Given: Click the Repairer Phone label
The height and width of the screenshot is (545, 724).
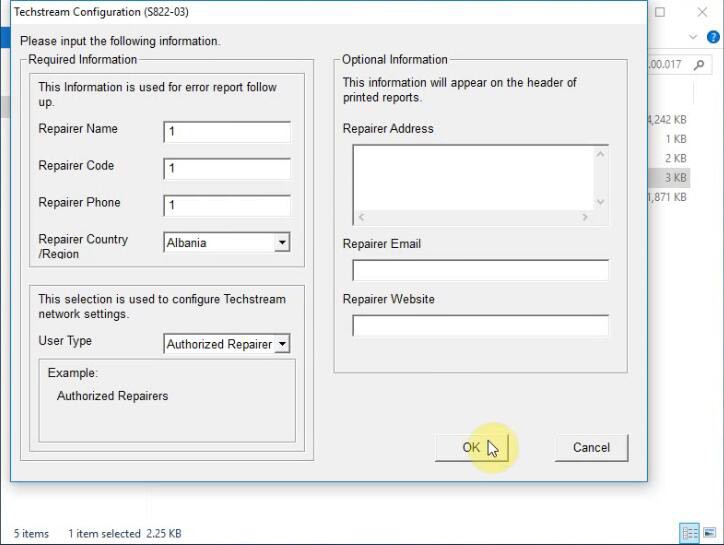Looking at the screenshot, I should tap(79, 202).
